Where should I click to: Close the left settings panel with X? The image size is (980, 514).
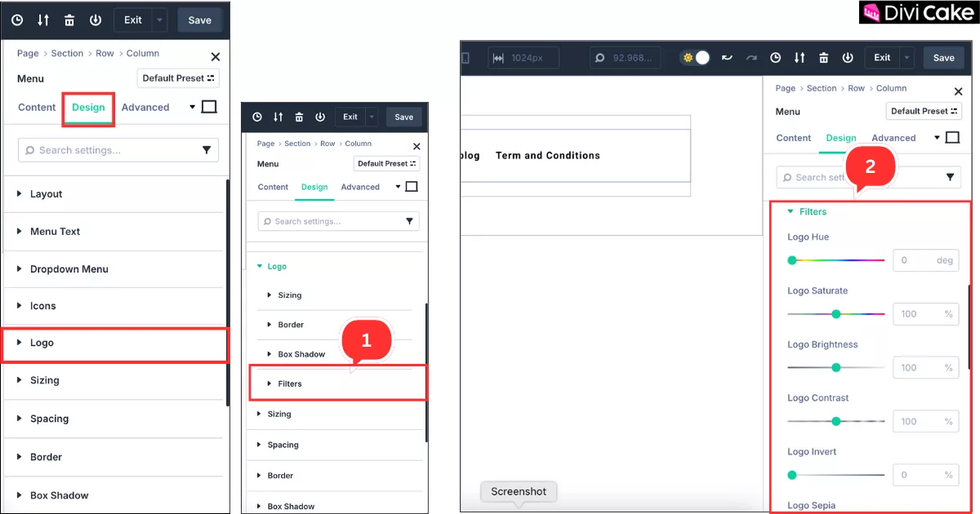pos(216,57)
